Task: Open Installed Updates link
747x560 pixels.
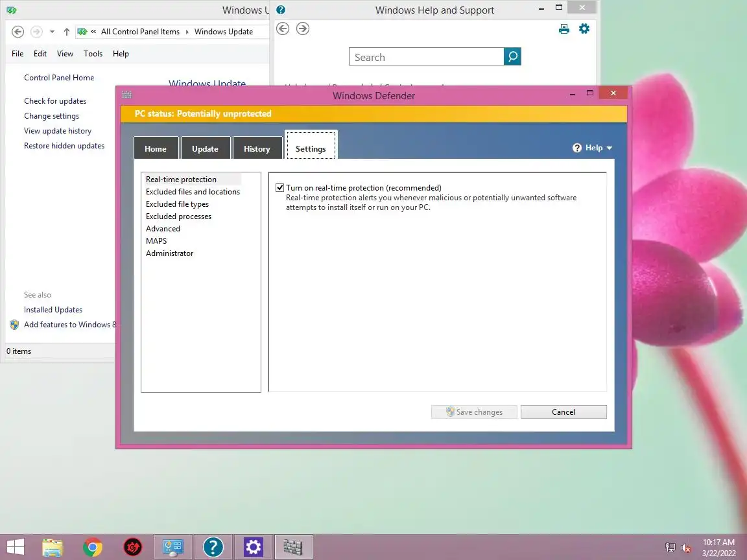Action: 53,310
